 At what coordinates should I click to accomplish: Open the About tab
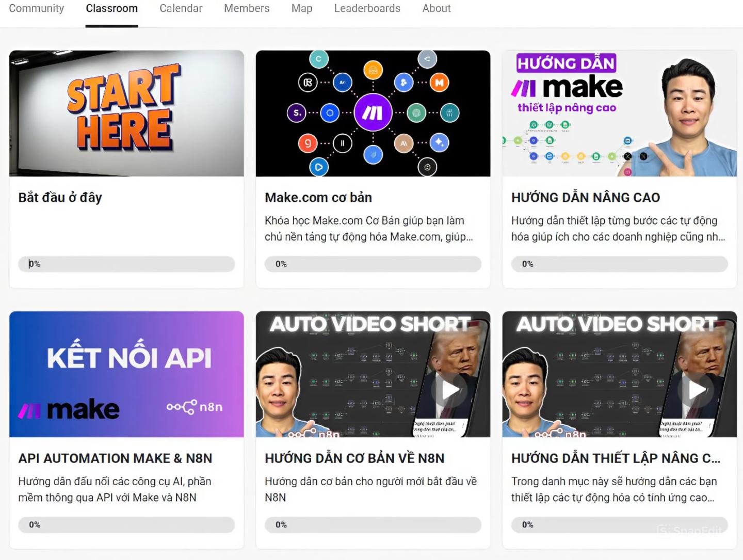click(437, 8)
